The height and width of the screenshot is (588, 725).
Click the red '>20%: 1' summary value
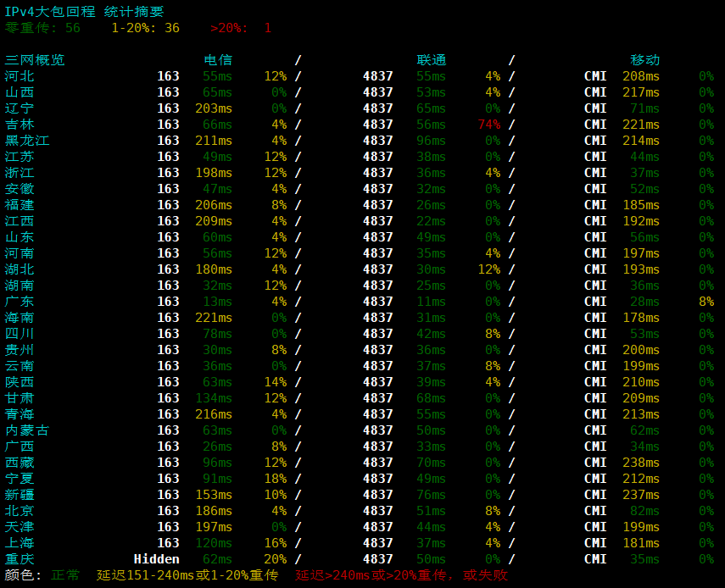coord(241,28)
